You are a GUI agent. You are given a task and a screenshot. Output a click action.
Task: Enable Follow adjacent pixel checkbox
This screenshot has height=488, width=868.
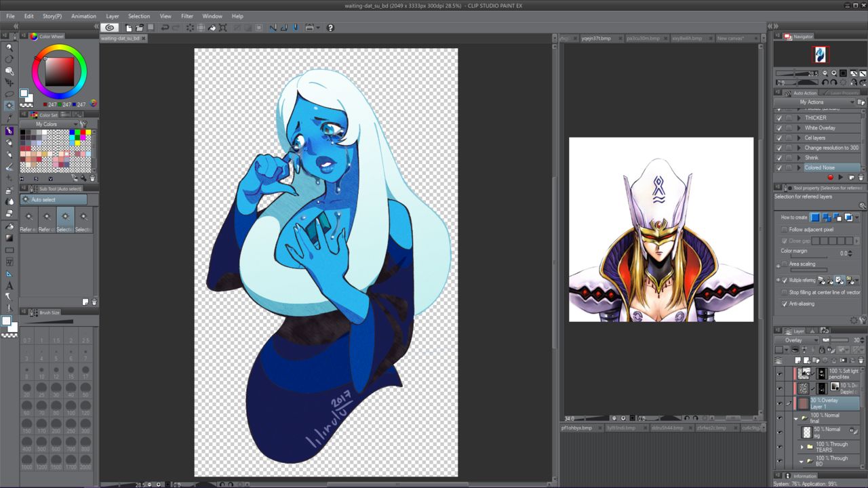click(785, 230)
